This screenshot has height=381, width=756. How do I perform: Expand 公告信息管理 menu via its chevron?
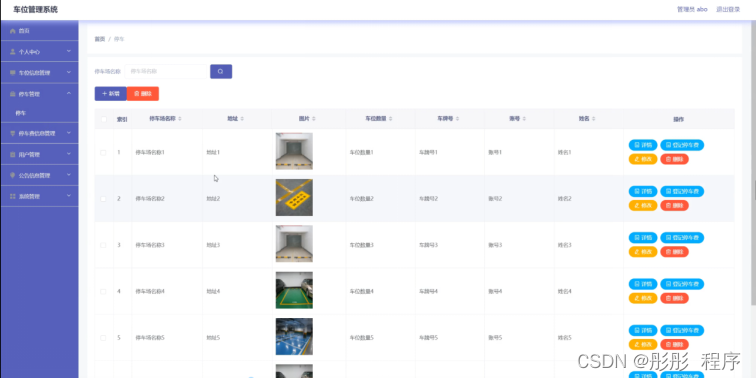tap(69, 175)
